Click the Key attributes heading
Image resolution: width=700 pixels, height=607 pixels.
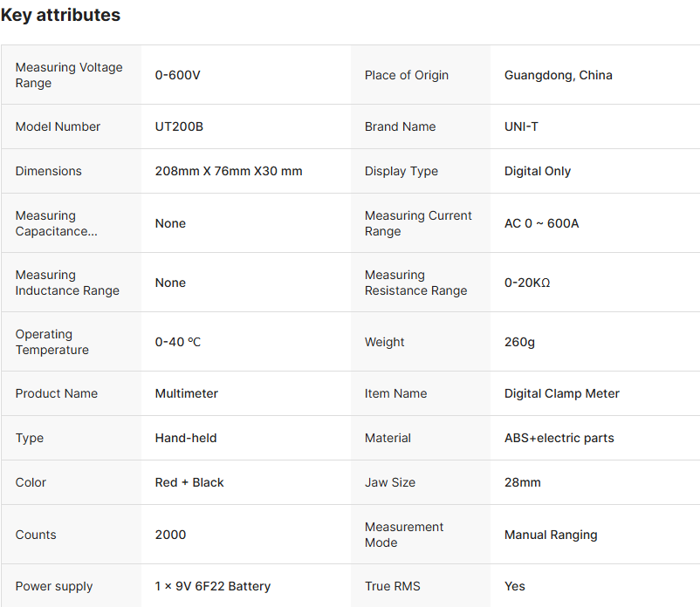click(60, 16)
